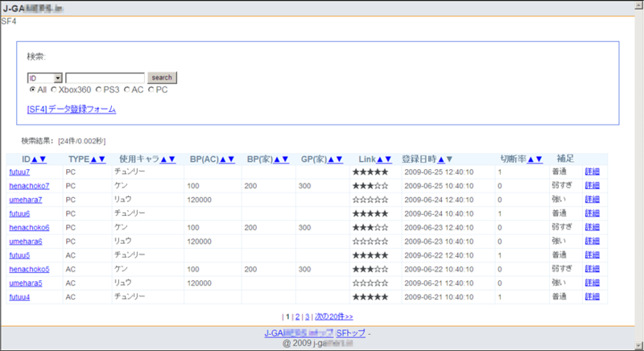Open player umehara7 link
Screen dimensions: 644x351
coord(26,200)
